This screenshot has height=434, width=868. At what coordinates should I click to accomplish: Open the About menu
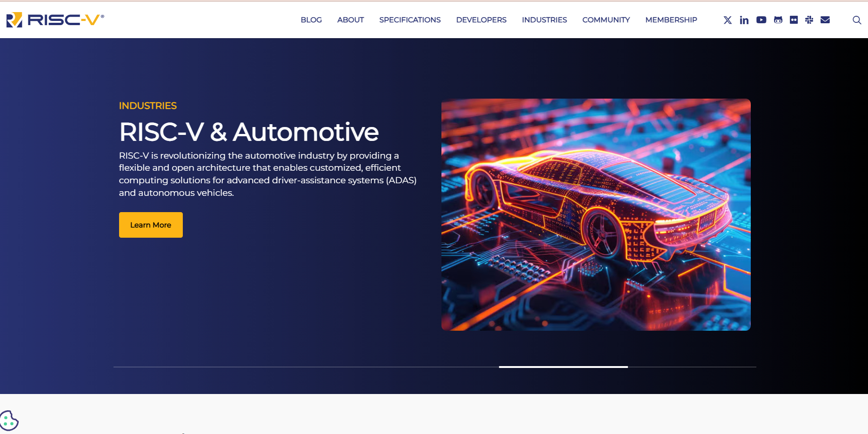(x=351, y=20)
